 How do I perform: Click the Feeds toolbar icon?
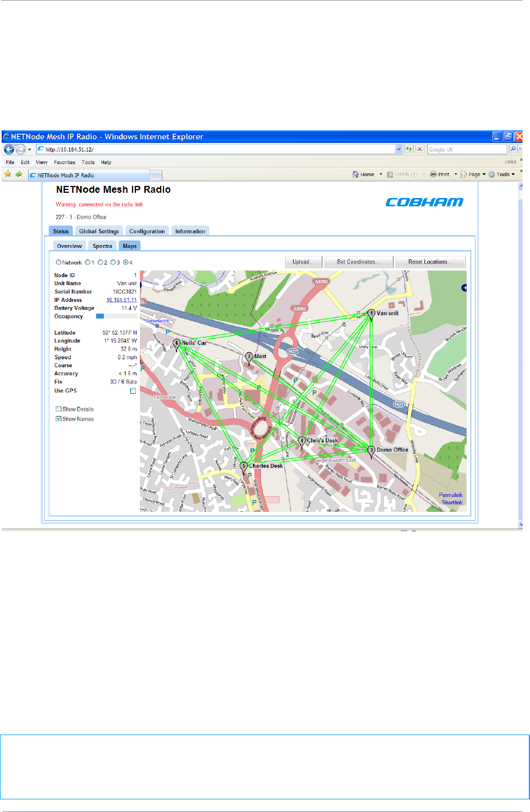point(402,174)
